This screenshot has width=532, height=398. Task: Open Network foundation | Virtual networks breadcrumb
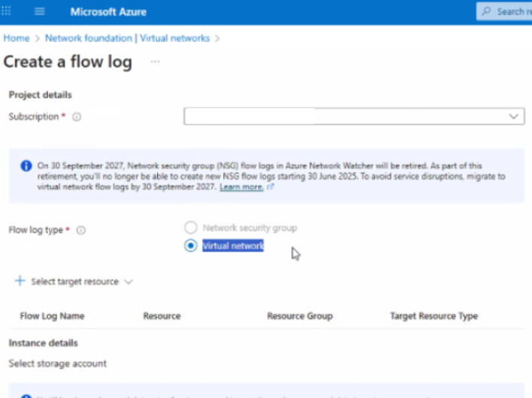[127, 38]
